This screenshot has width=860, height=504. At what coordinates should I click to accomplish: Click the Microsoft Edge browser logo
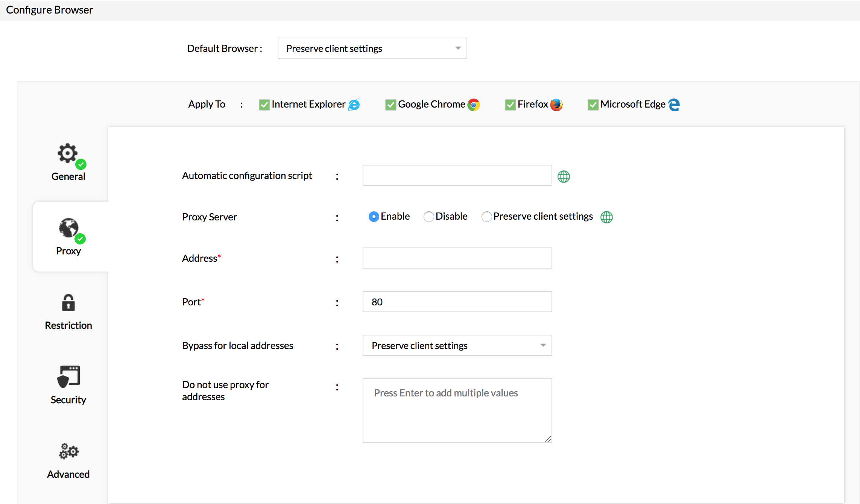(x=674, y=105)
